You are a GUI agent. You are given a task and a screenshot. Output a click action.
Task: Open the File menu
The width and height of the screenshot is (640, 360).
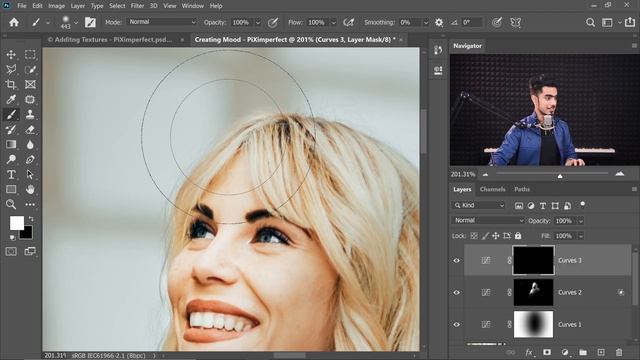[22, 6]
